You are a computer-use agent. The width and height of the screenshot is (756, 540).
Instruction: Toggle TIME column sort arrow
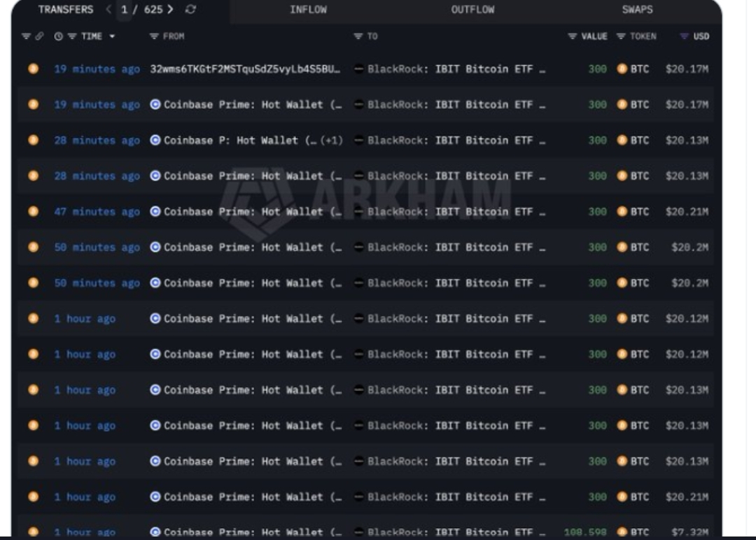[x=112, y=36]
